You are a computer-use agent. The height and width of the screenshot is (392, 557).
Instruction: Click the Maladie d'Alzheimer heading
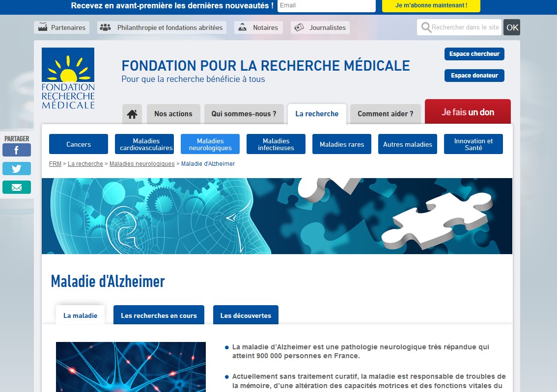(108, 281)
